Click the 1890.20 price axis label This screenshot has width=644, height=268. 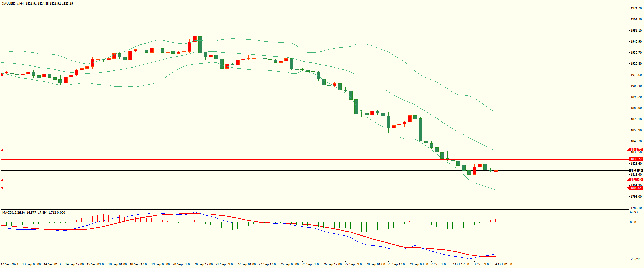(636, 97)
